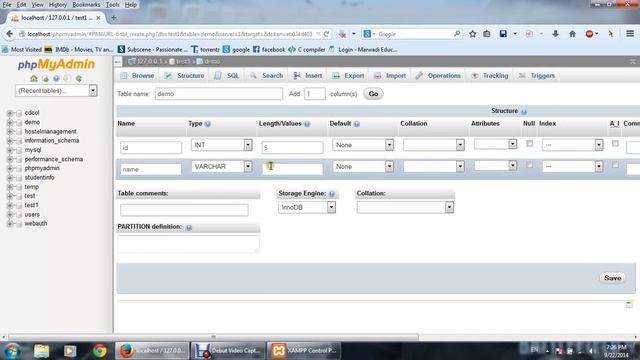
Task: Reload the page with the refresh icon
Action: point(326,34)
